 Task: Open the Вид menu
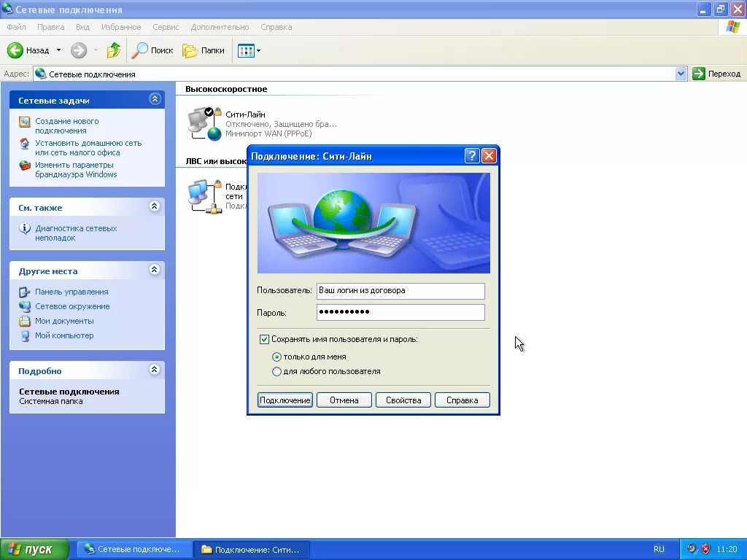tap(83, 27)
